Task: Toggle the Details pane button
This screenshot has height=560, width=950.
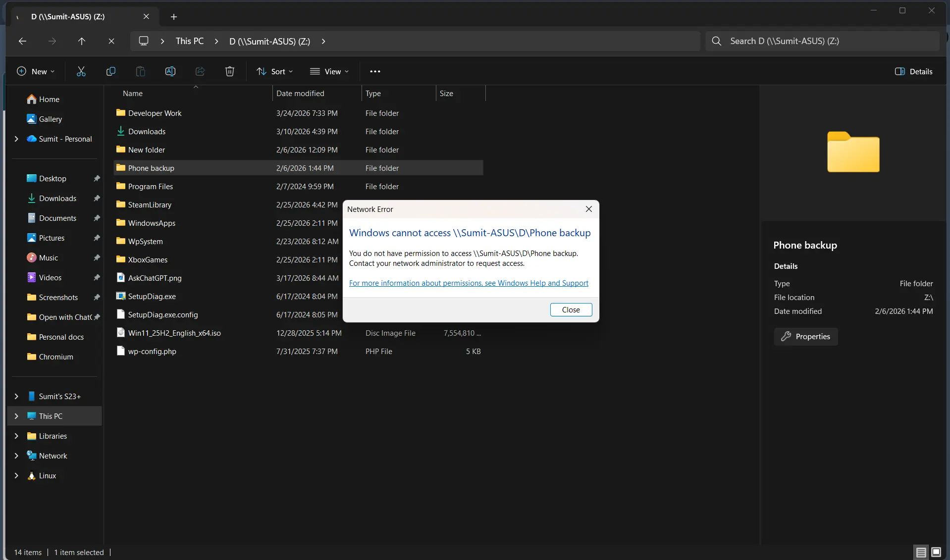Action: tap(914, 71)
